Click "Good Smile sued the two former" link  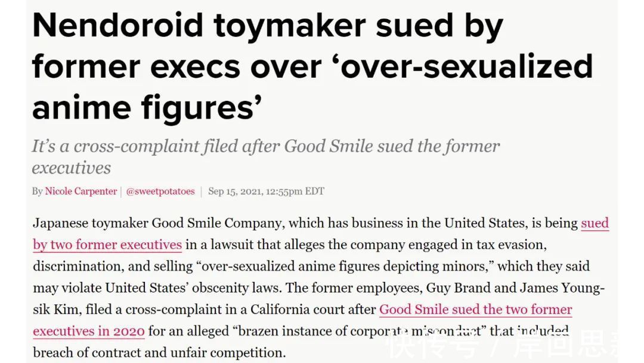(475, 310)
